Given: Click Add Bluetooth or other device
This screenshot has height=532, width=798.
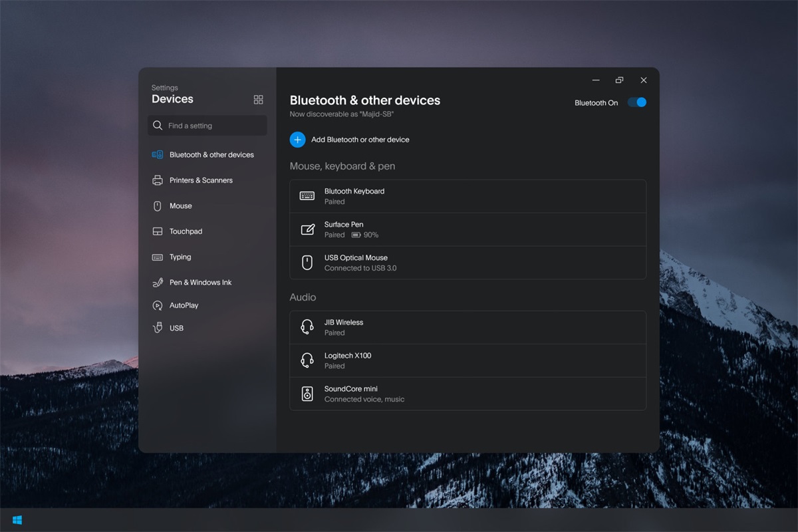Looking at the screenshot, I should [360, 140].
